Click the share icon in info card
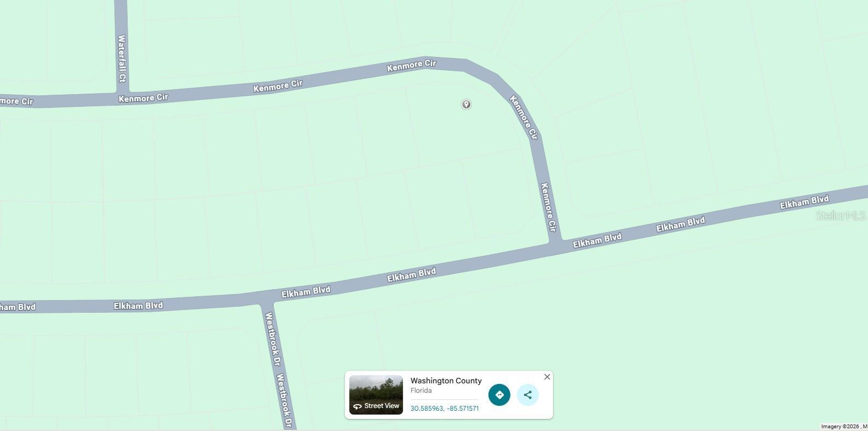 (527, 395)
